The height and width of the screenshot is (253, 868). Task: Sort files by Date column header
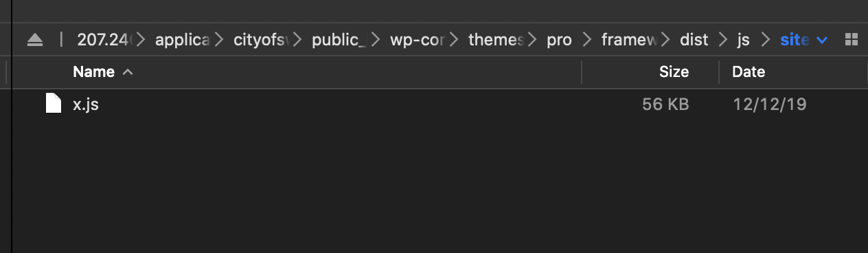(x=749, y=71)
